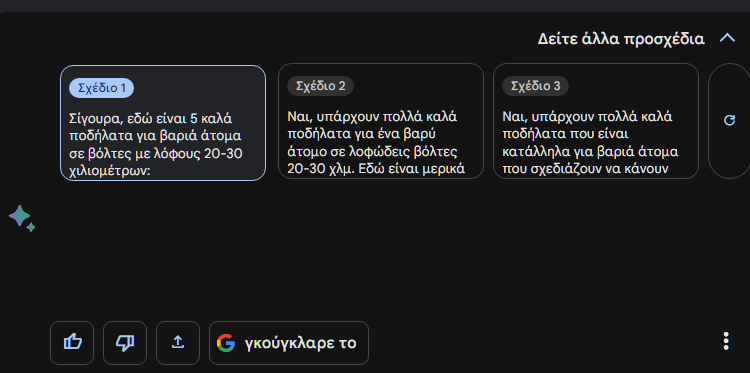The image size is (750, 373).
Task: Click the Bard sparkle avatar icon
Action: [x=22, y=219]
